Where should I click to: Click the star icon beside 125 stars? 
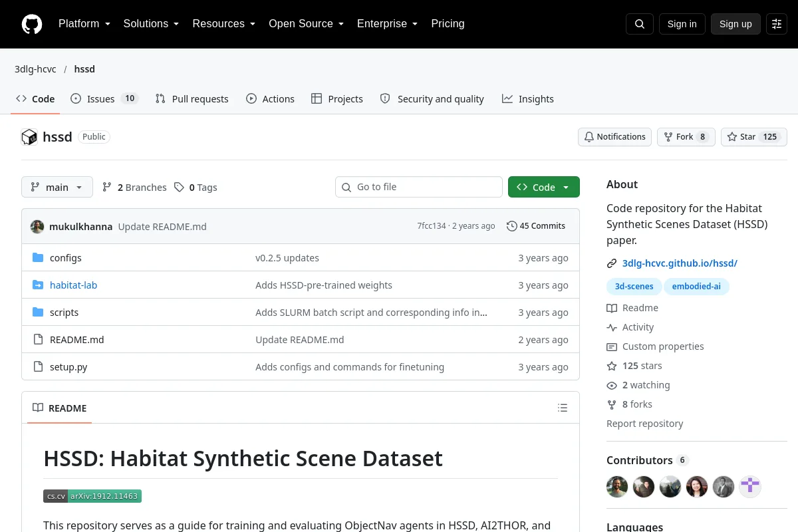click(612, 366)
